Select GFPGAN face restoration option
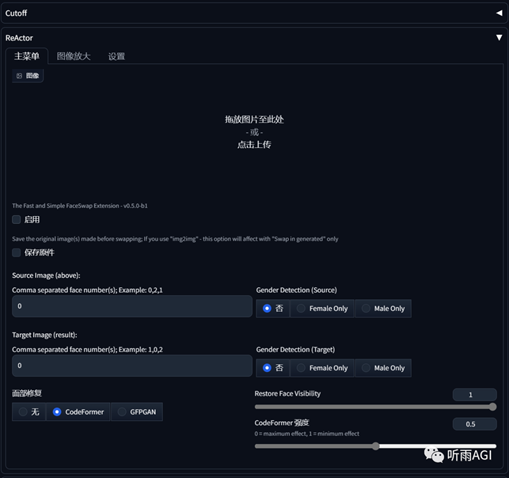The image size is (509, 478). (137, 412)
